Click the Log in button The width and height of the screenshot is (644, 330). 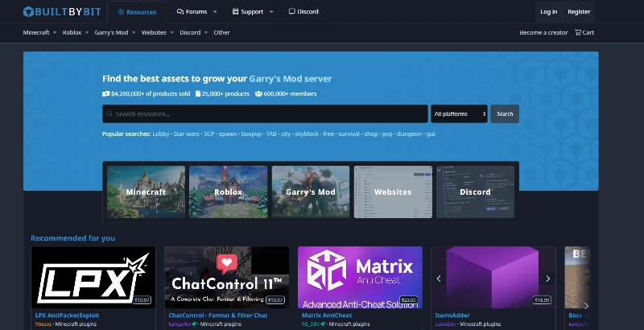pyautogui.click(x=549, y=11)
